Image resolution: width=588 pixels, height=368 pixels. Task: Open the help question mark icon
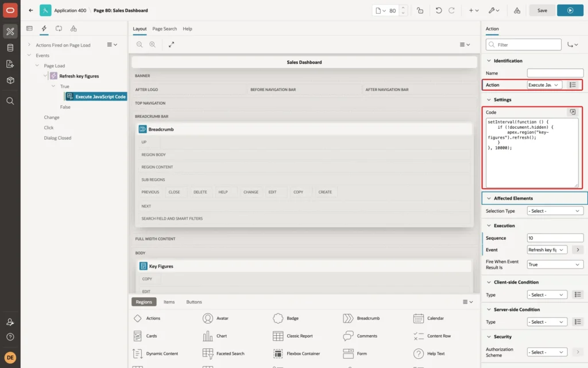[x=10, y=337]
